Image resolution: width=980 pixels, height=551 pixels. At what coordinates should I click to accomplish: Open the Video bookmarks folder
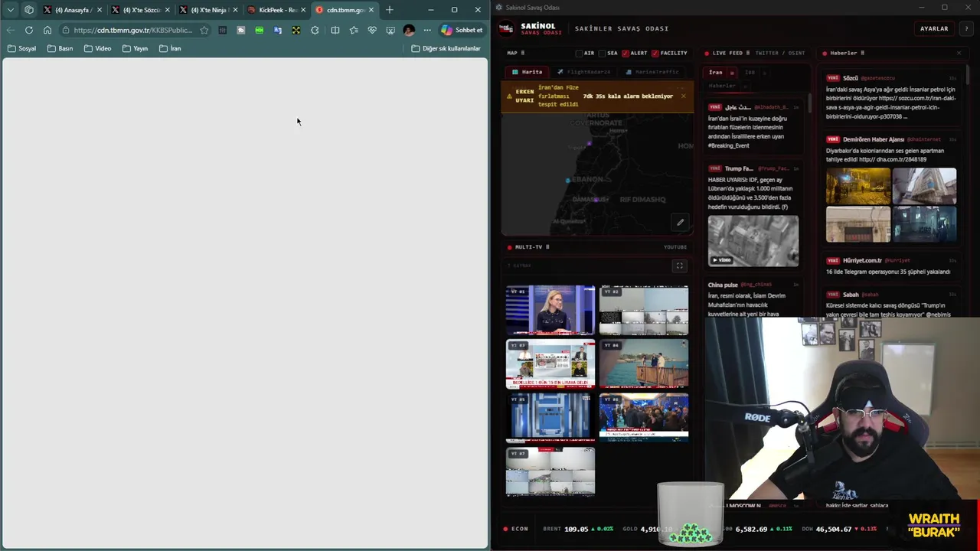coord(97,48)
